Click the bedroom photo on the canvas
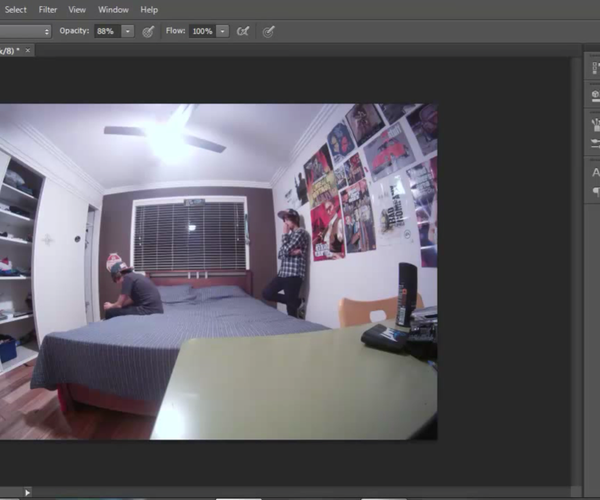 pos(218,272)
